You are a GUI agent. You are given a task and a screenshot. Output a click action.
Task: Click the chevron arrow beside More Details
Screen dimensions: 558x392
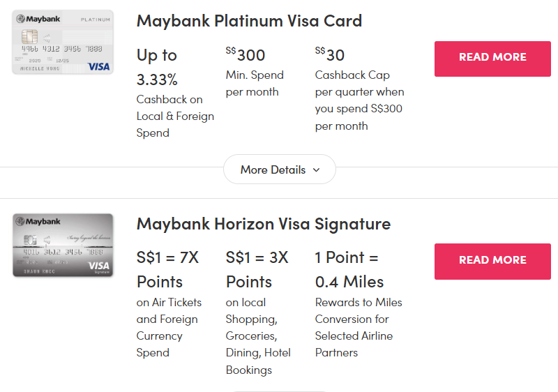tap(316, 169)
